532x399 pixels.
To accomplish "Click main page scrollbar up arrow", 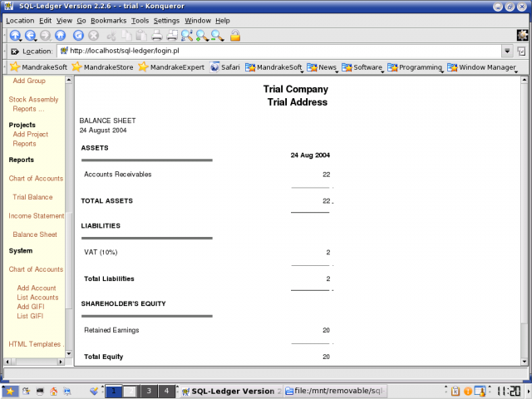I will [525, 80].
